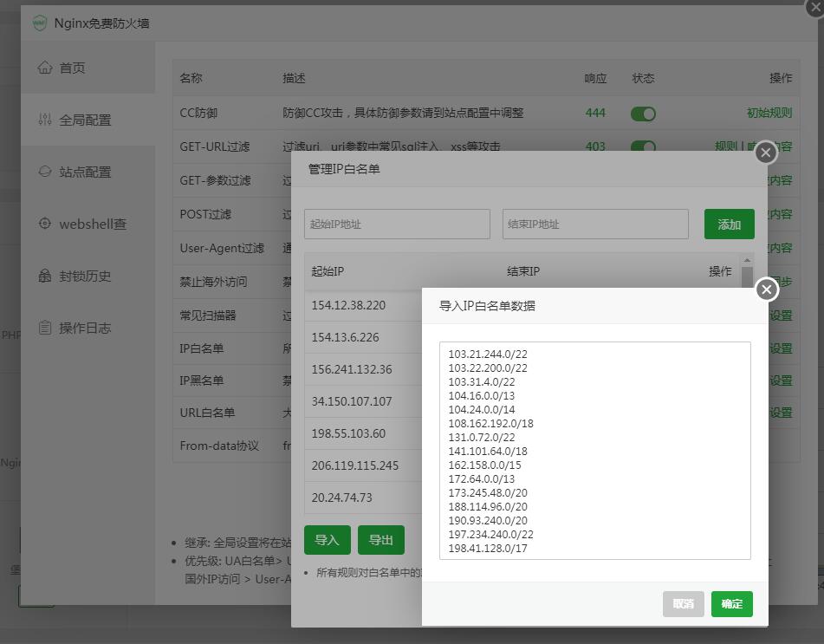Toggle the GET-URL过滤 status switch
Viewport: 824px width, 644px height.
(x=643, y=146)
